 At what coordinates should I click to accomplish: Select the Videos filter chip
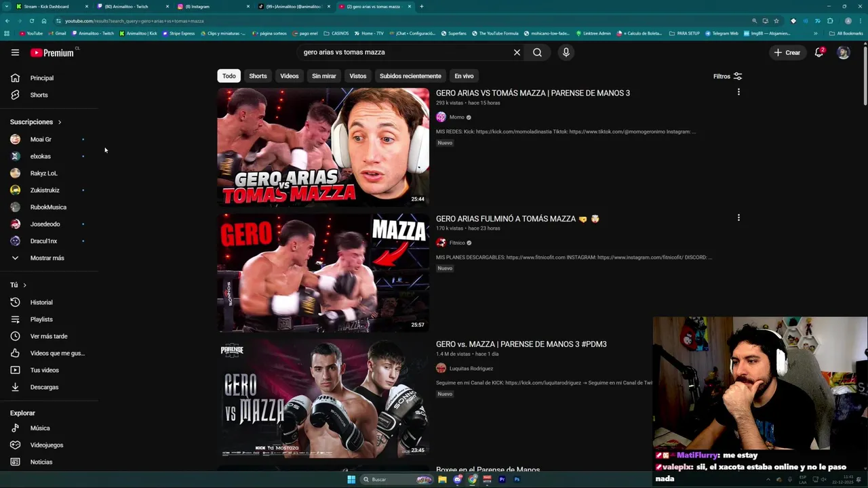coord(290,76)
